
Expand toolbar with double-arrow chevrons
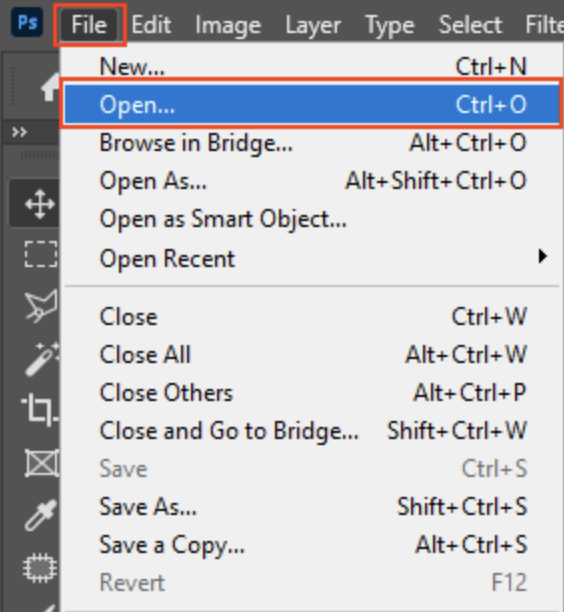coord(20,132)
